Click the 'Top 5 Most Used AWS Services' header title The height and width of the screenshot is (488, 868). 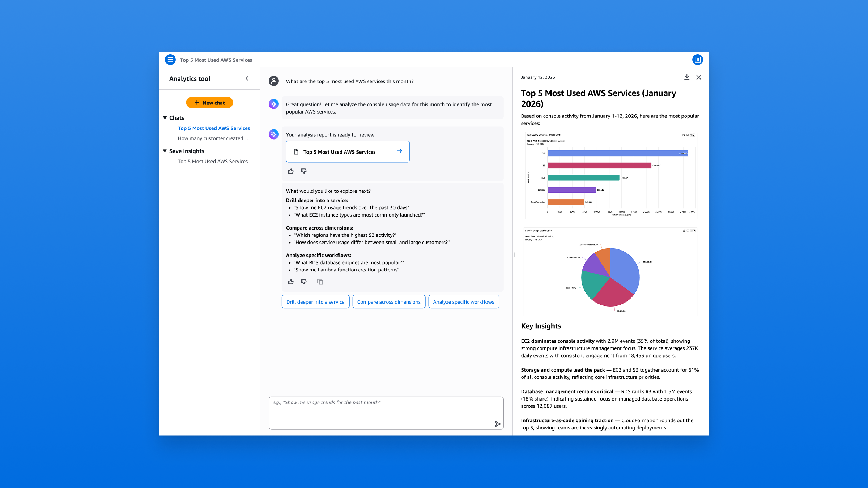click(216, 60)
